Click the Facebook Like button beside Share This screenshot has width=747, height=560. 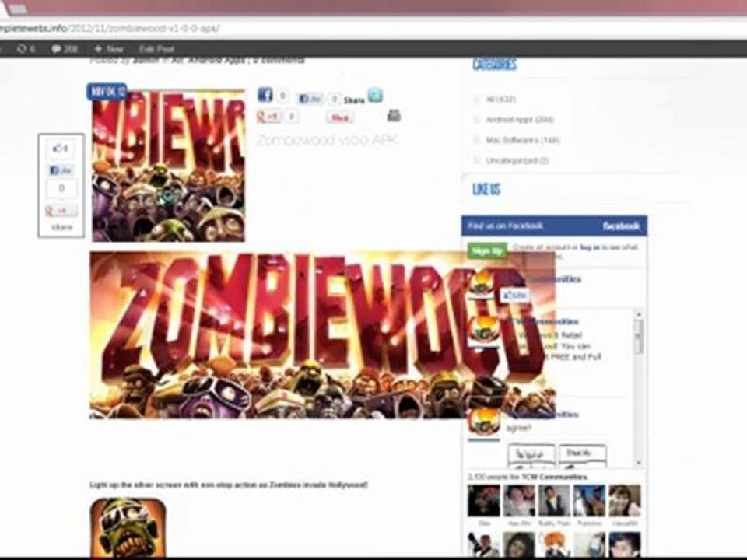(x=310, y=99)
